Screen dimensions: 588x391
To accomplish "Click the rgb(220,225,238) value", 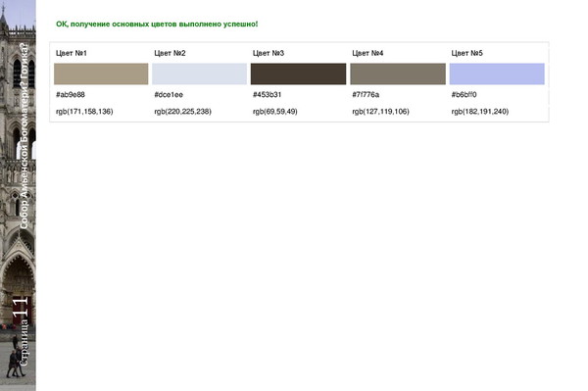I will [x=182, y=112].
